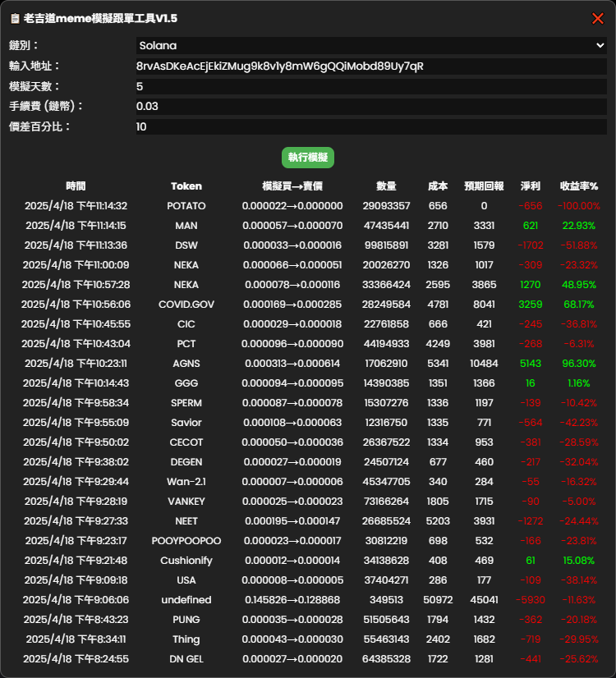Image resolution: width=616 pixels, height=678 pixels.
Task: Click the 15.08% return value
Action: click(x=579, y=561)
